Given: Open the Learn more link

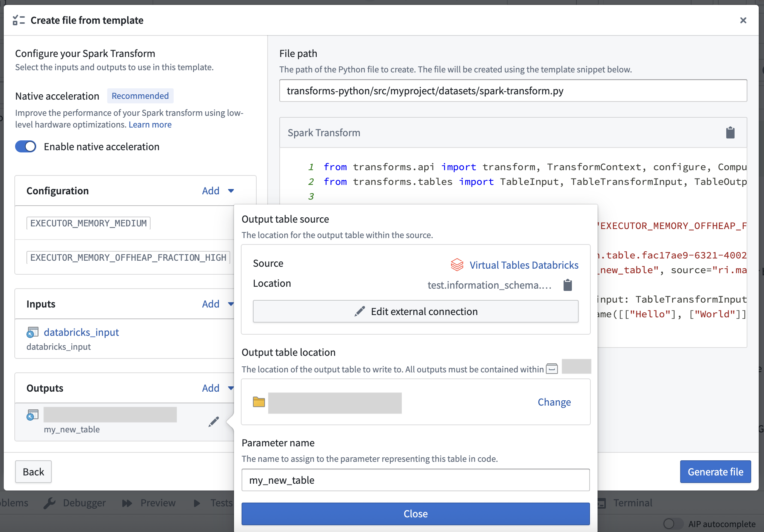Looking at the screenshot, I should 150,125.
